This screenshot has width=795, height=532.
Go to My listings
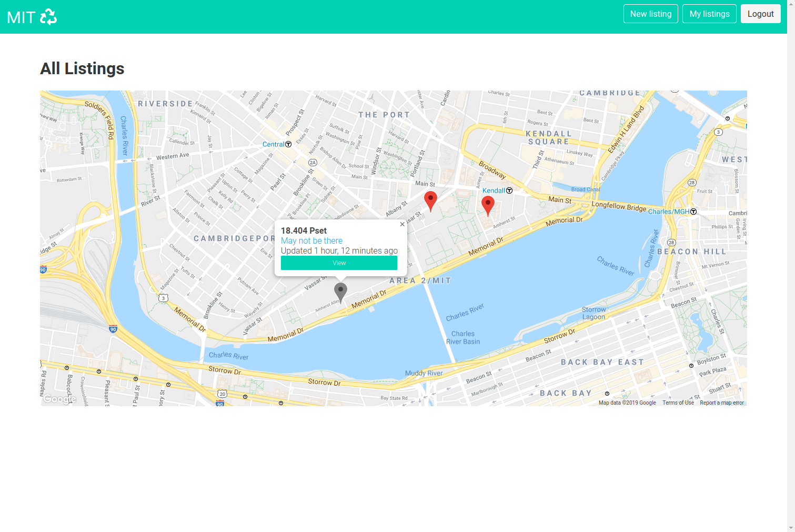[709, 14]
